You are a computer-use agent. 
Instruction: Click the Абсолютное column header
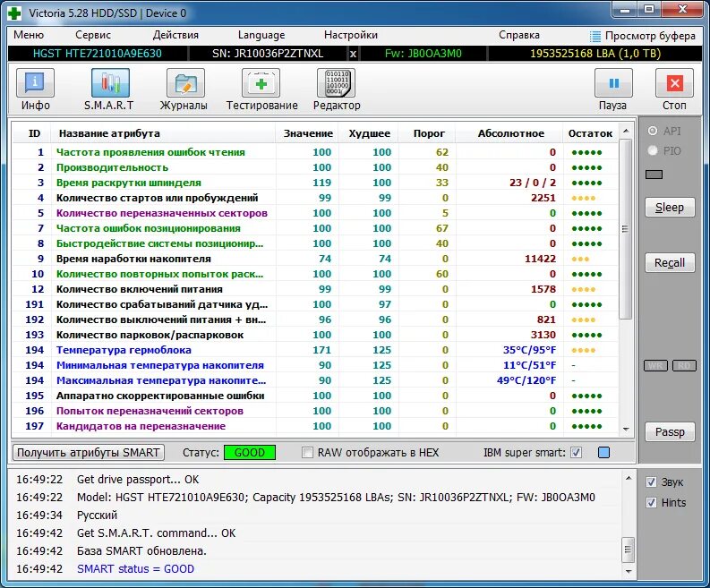click(x=510, y=133)
